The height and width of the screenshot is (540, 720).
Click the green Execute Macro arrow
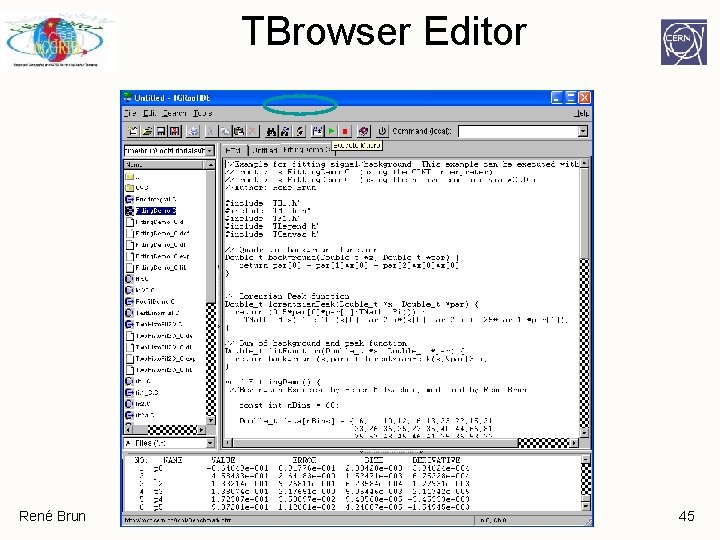(332, 131)
